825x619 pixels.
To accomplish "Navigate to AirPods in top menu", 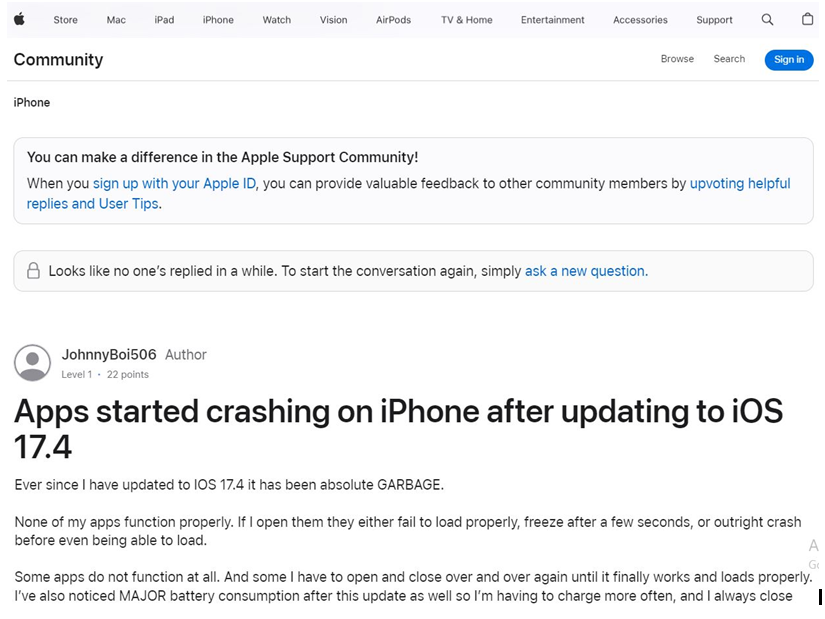I will (394, 20).
